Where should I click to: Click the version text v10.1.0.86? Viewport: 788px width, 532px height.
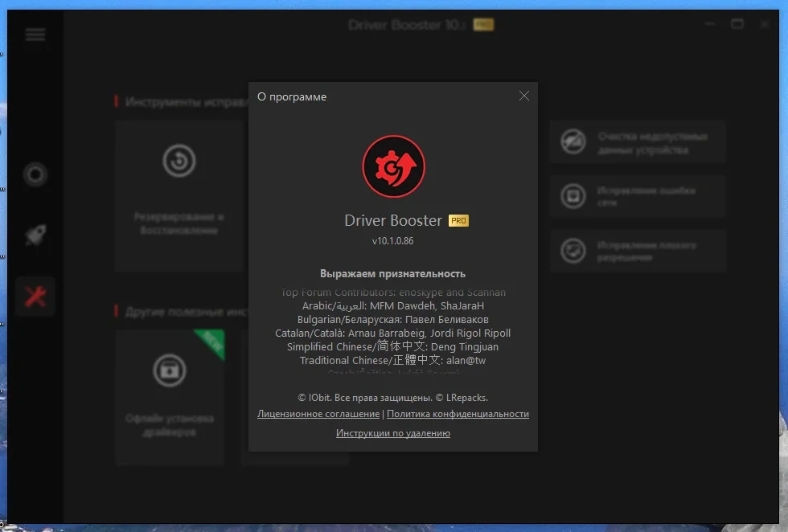pyautogui.click(x=393, y=241)
